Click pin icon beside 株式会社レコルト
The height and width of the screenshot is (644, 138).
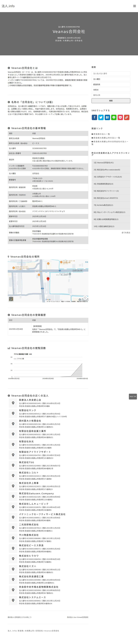pyautogui.click(x=13, y=475)
